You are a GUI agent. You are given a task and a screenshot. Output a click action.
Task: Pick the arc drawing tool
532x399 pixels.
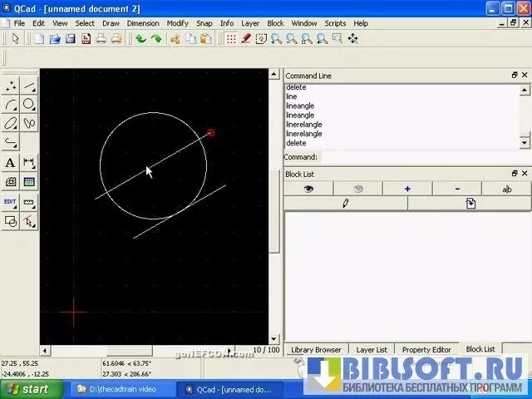11,105
